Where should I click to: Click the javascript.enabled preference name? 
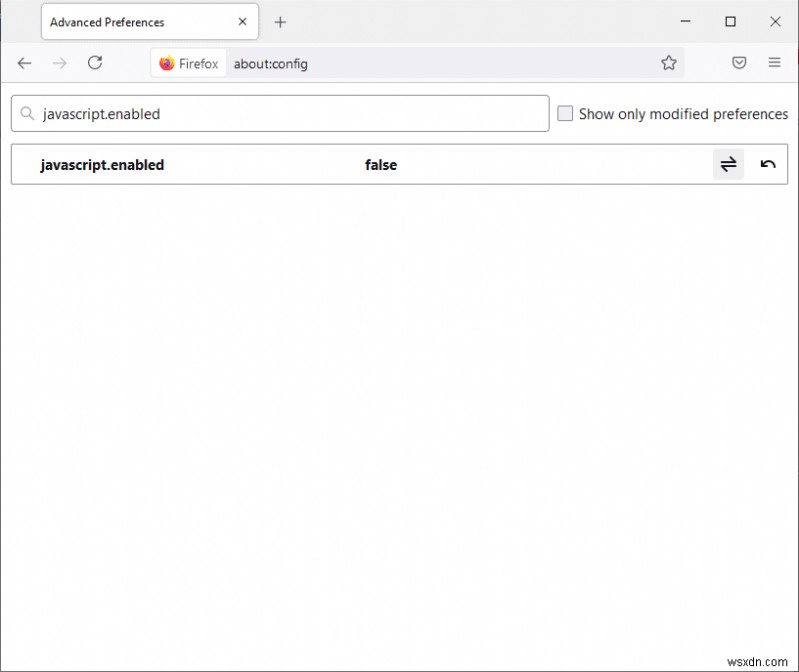point(102,165)
